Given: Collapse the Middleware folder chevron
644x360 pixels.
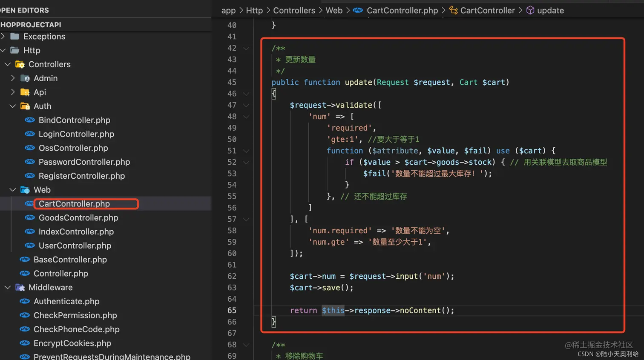Looking at the screenshot, I should (8, 287).
